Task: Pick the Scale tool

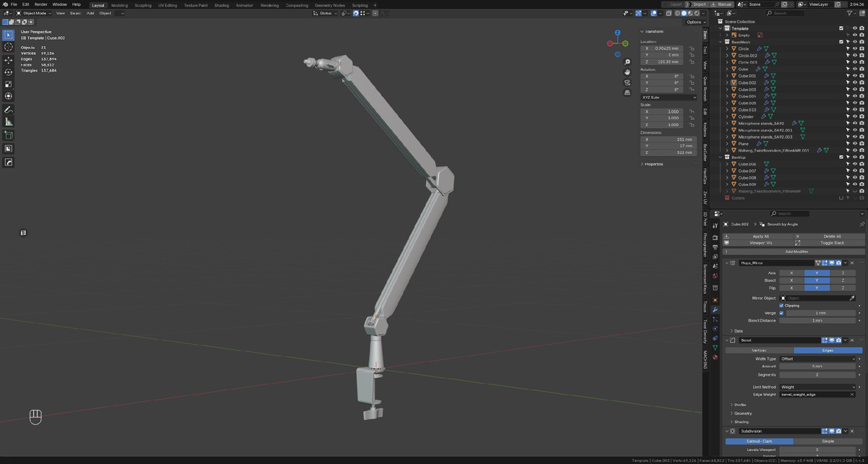Action: [x=8, y=84]
